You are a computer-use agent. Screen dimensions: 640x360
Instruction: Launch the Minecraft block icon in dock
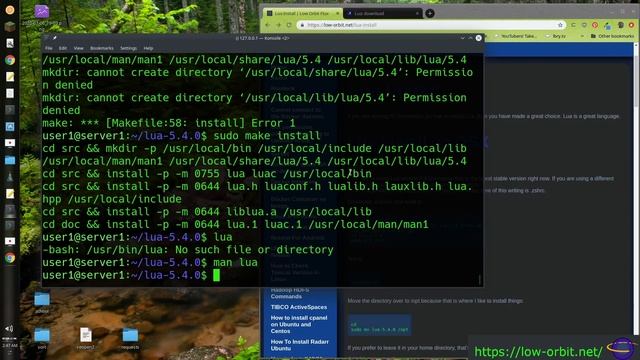pos(10,27)
